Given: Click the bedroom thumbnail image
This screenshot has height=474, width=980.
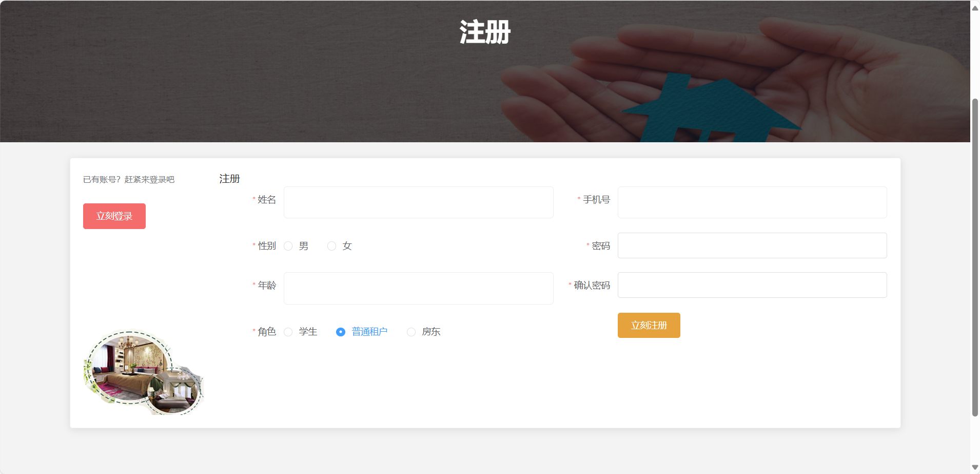Looking at the screenshot, I should pos(144,372).
